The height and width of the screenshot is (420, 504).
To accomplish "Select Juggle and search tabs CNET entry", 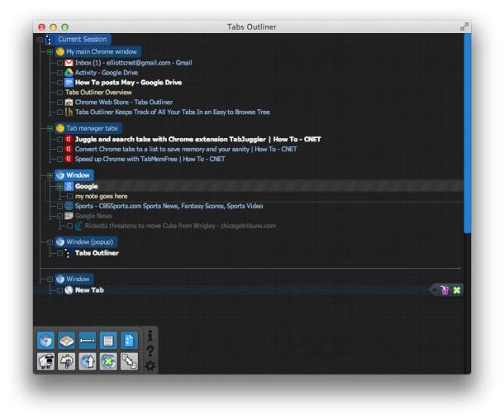I will 197,139.
